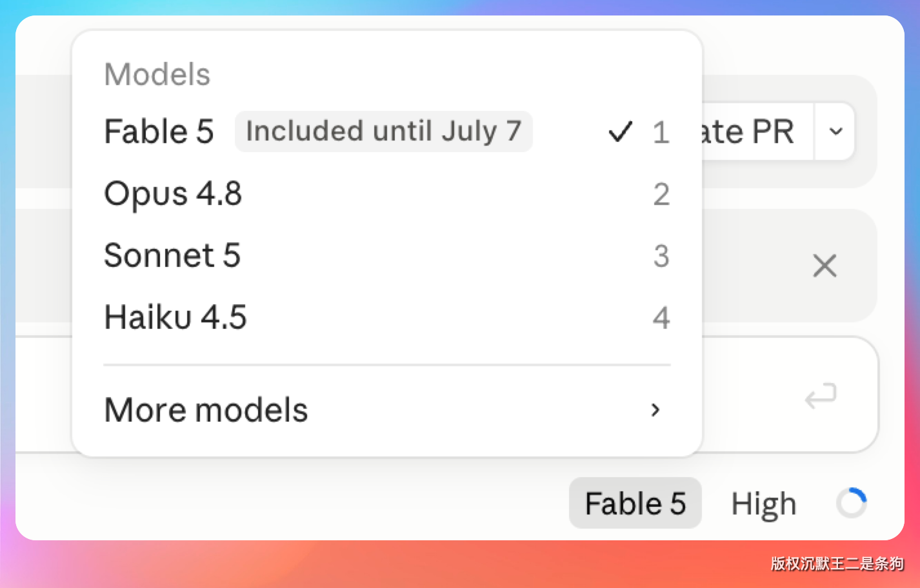Pick Haiku 4.5 in the model menu
920x588 pixels.
pos(387,317)
